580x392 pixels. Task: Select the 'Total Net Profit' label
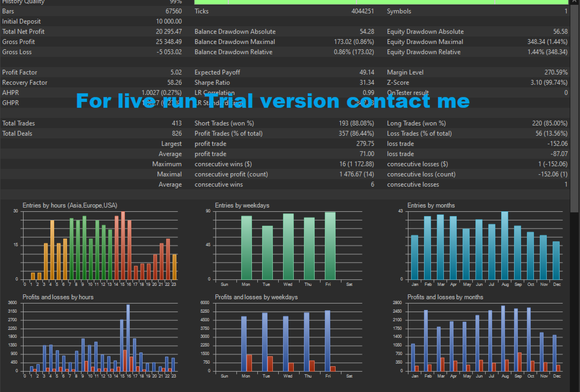point(23,32)
